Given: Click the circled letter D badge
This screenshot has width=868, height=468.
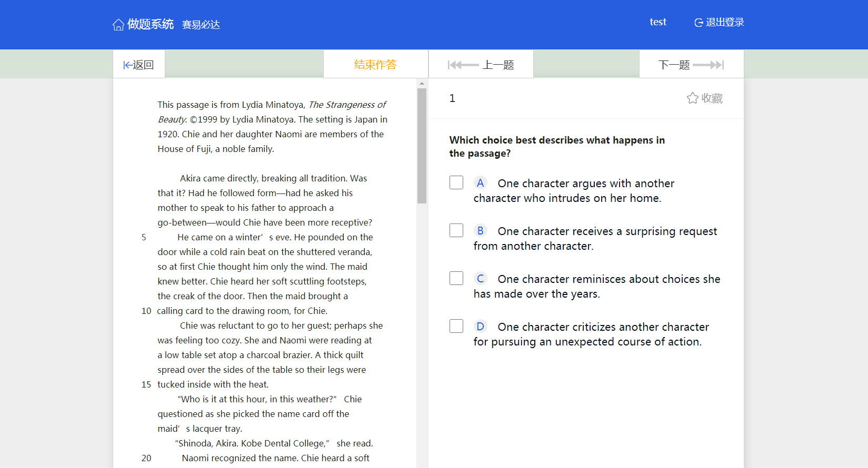Looking at the screenshot, I should click(480, 327).
